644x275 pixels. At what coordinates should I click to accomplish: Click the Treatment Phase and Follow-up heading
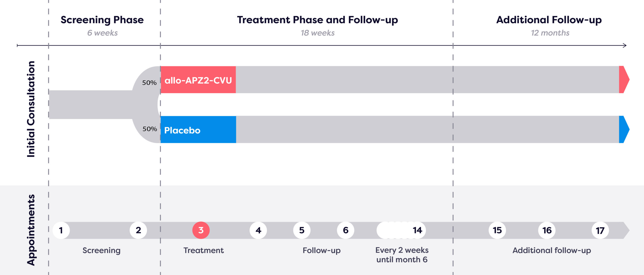pyautogui.click(x=317, y=20)
